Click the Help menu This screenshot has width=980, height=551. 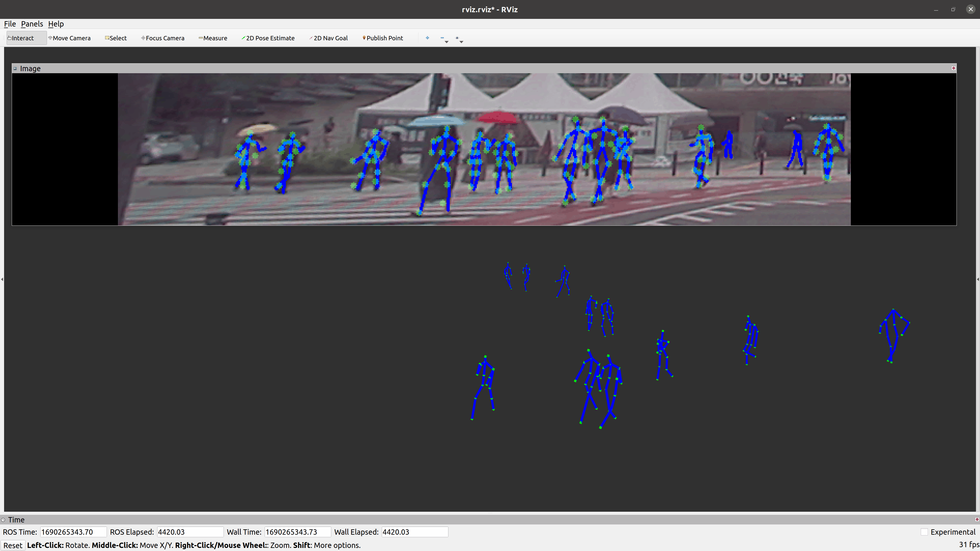56,24
